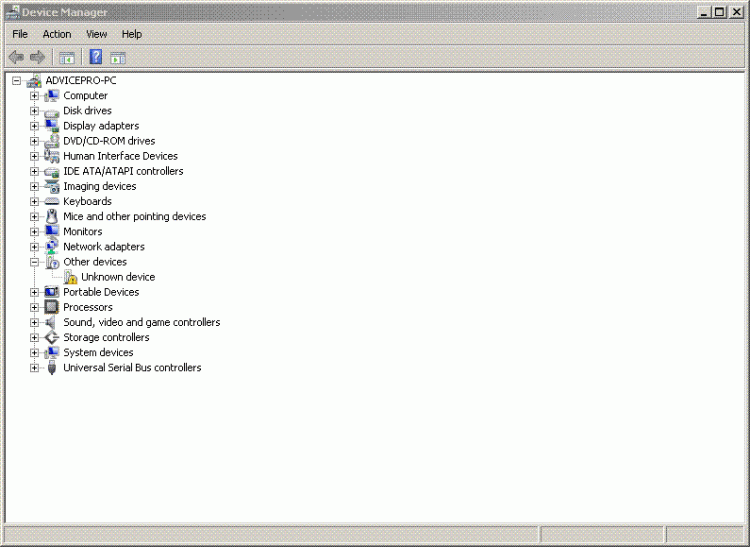Image resolution: width=750 pixels, height=547 pixels.
Task: Click the Keyboards icon
Action: point(52,201)
